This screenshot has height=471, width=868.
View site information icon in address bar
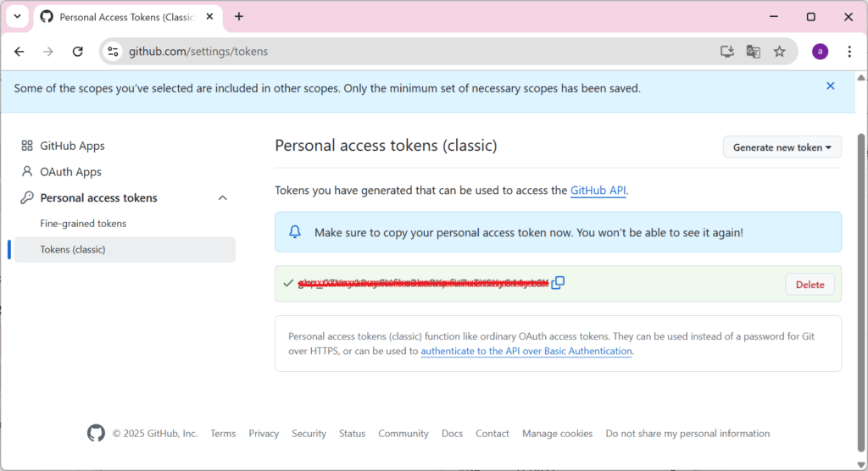pos(113,52)
